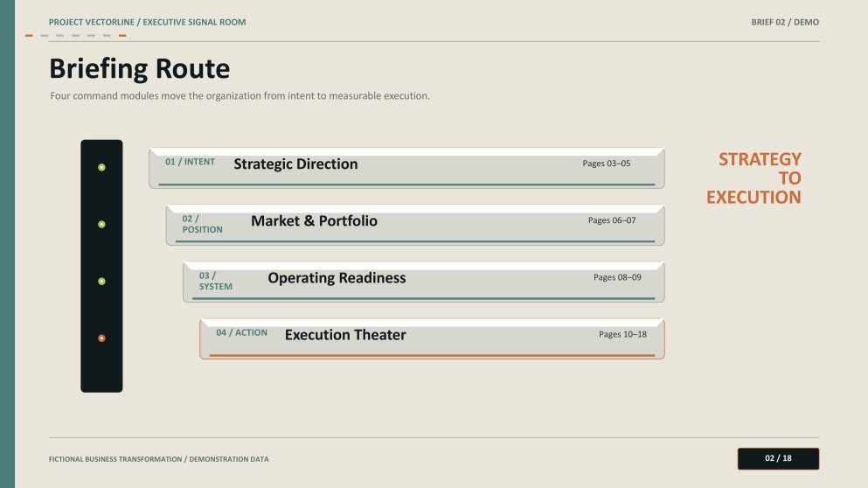Click 'Pages 08–09' text
Viewport: 868px width, 488px height.
pos(617,277)
